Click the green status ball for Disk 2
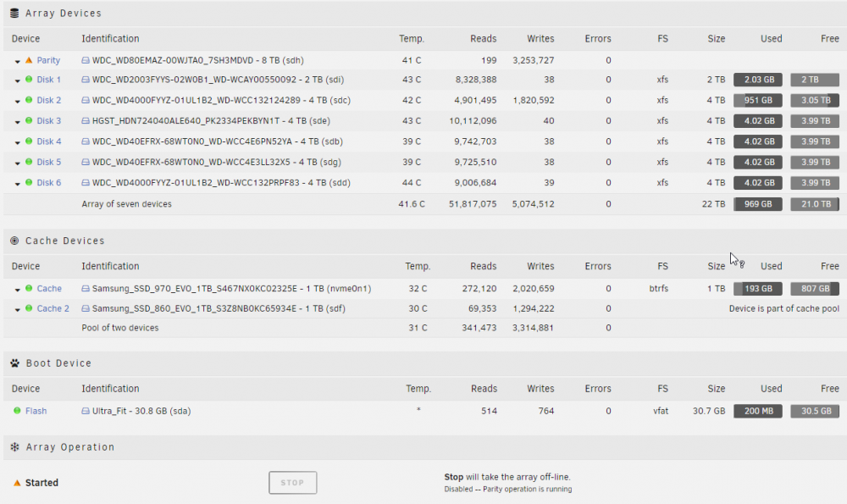This screenshot has height=504, width=847. (x=29, y=100)
